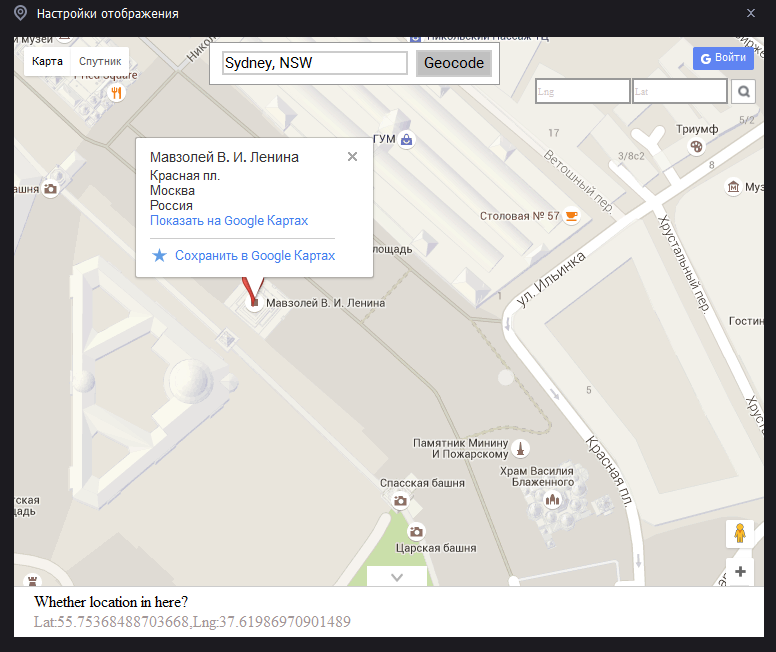Click the camera icon near ашня label
The image size is (776, 652).
pos(50,189)
